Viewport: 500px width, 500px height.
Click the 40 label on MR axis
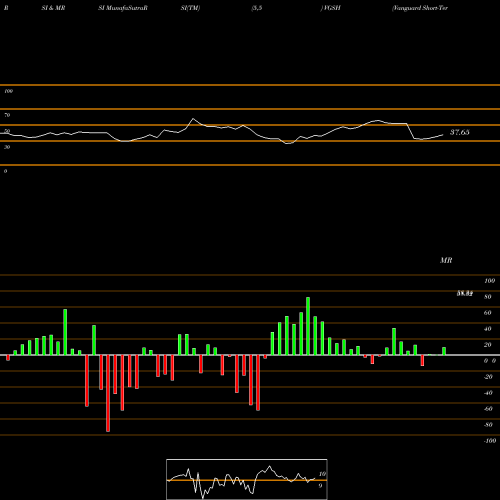(488, 329)
